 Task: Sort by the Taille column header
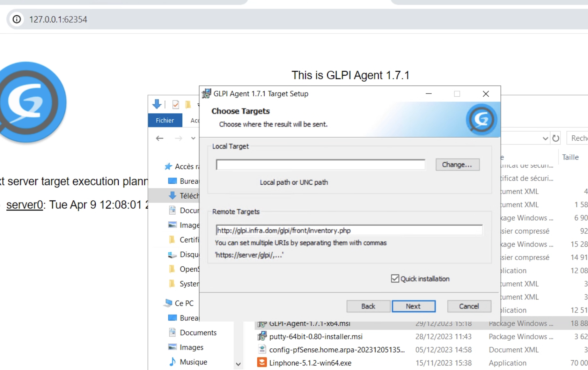click(570, 157)
